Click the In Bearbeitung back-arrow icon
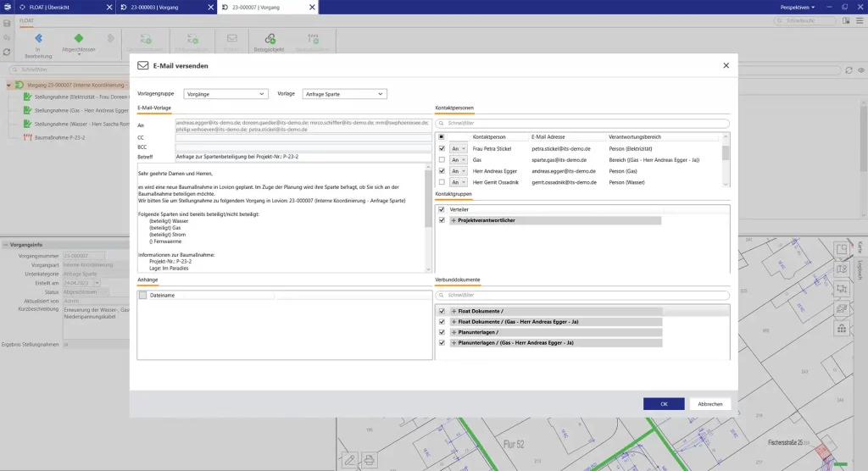This screenshot has width=868, height=471. (x=38, y=39)
